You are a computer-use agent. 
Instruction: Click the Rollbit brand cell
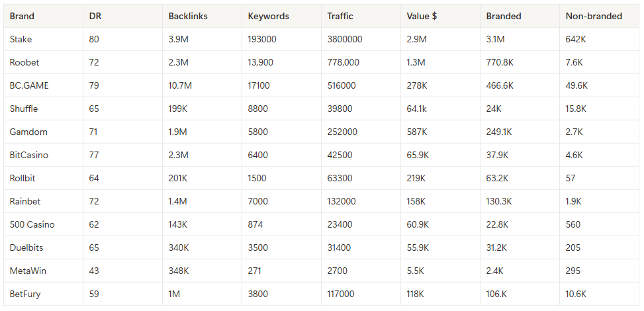43,178
